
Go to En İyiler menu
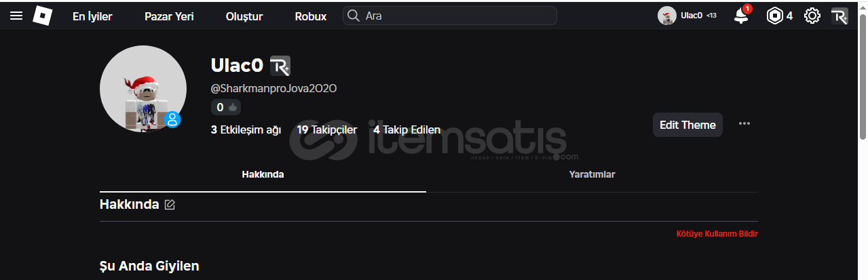pos(92,16)
